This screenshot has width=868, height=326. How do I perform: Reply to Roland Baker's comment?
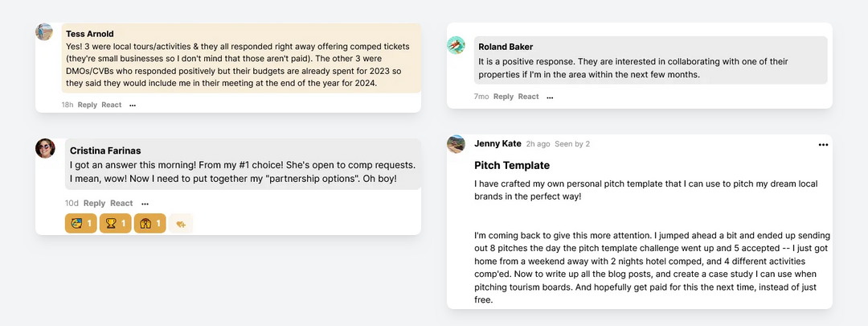pyautogui.click(x=503, y=97)
